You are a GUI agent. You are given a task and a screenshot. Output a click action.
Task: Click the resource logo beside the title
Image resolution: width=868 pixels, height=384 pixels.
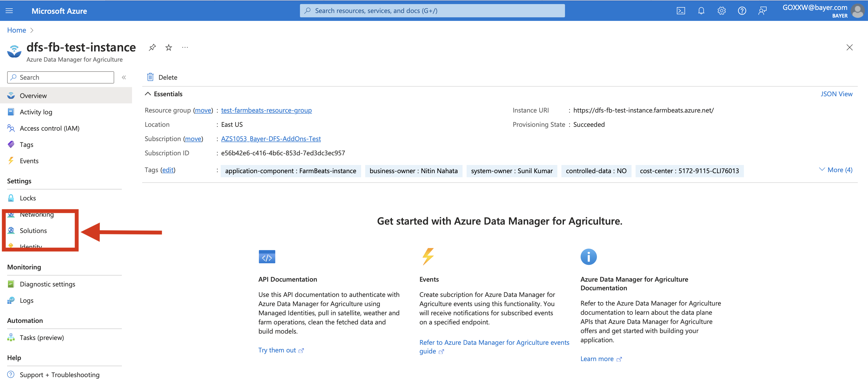[14, 51]
